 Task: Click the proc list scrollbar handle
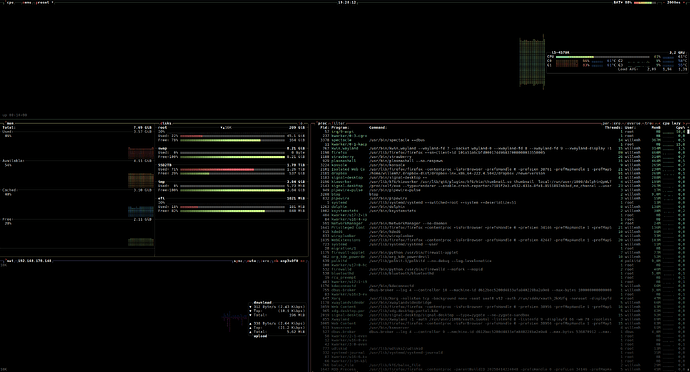pos(688,131)
